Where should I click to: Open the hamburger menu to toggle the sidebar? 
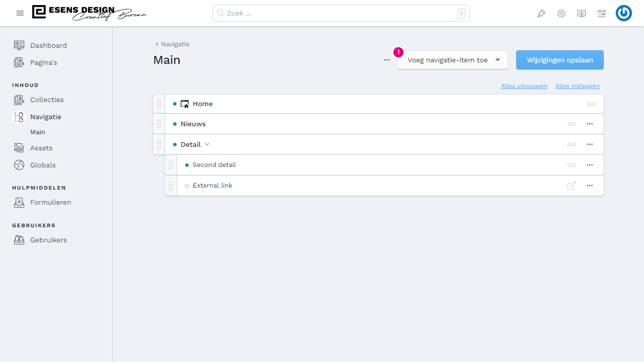20,13
